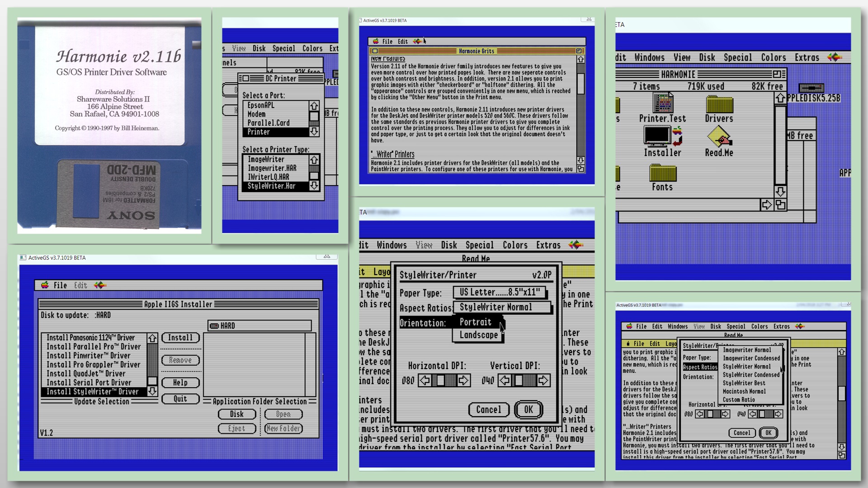Click Vertical DPI slider thumb in StyleWriter dialog
The height and width of the screenshot is (488, 868).
519,380
